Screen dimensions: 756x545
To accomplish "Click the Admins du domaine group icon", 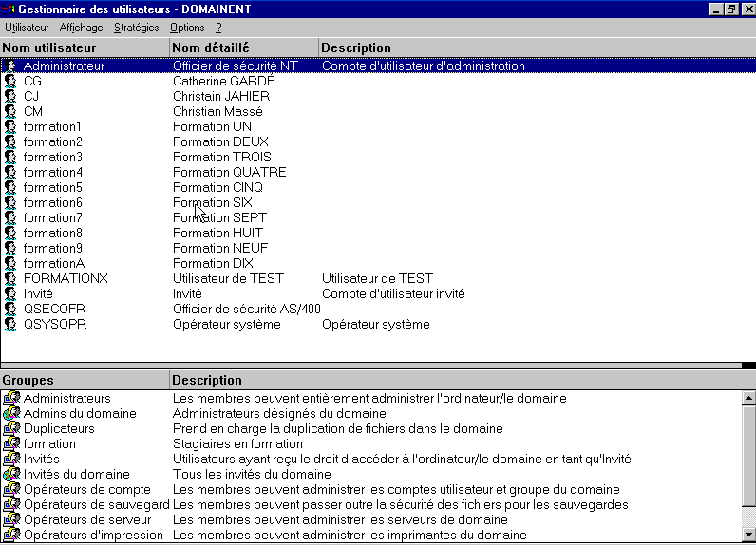I will coord(12,413).
